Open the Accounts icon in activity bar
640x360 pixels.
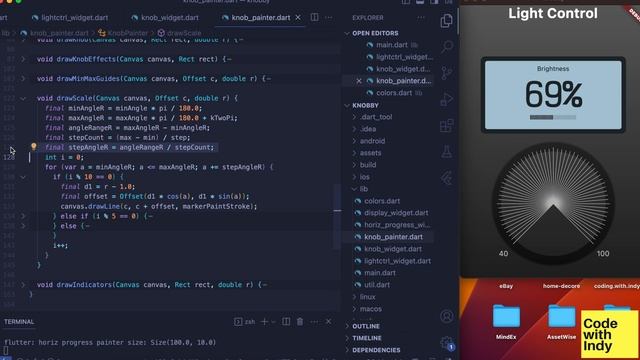tap(447, 316)
